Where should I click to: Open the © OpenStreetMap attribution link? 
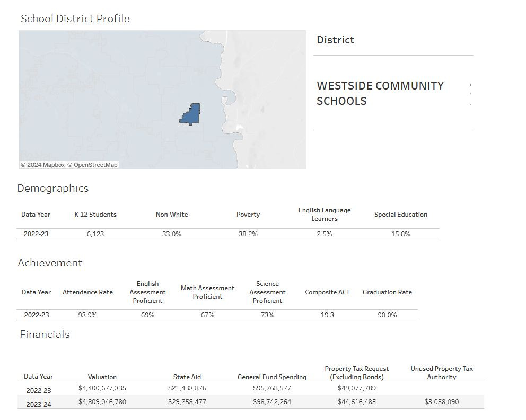click(x=92, y=165)
